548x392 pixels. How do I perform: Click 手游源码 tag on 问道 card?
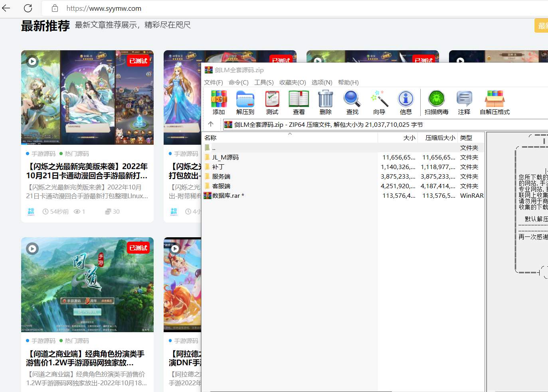pyautogui.click(x=44, y=341)
